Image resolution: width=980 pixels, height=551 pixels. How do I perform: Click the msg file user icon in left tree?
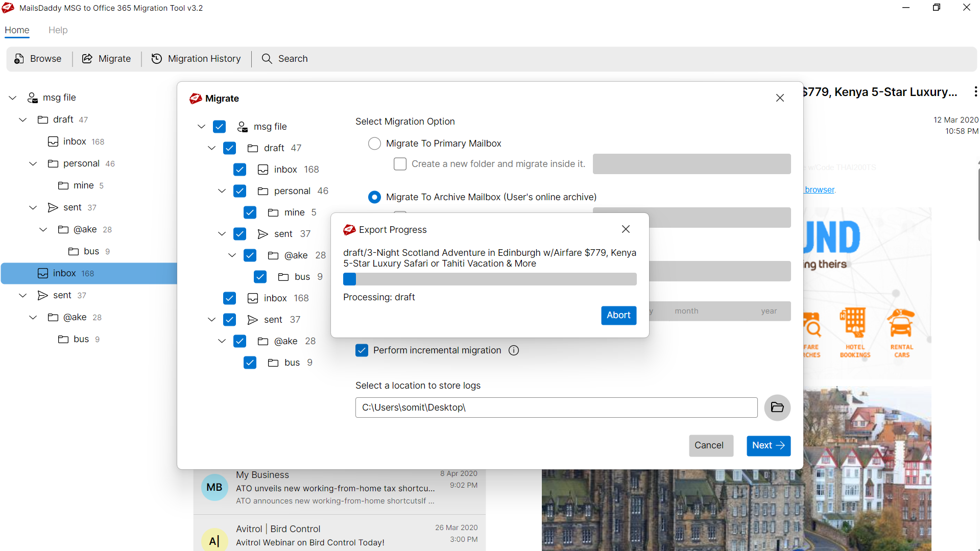33,98
